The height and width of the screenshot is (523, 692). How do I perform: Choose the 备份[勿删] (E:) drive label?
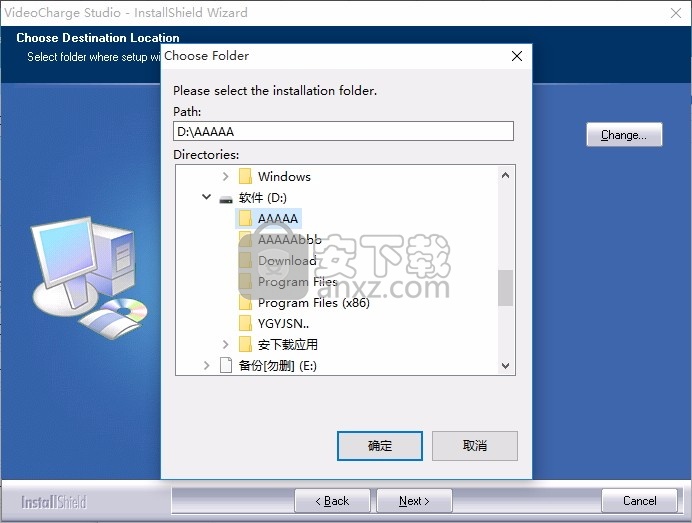click(x=278, y=365)
